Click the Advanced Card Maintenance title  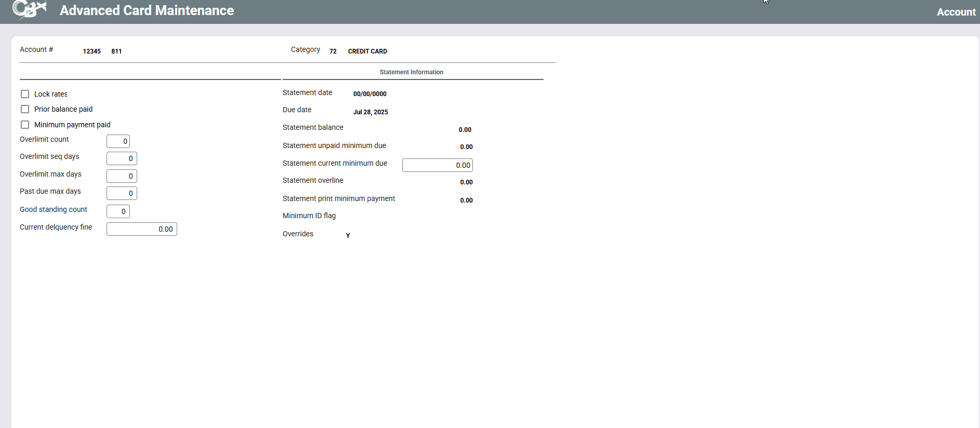(x=147, y=10)
